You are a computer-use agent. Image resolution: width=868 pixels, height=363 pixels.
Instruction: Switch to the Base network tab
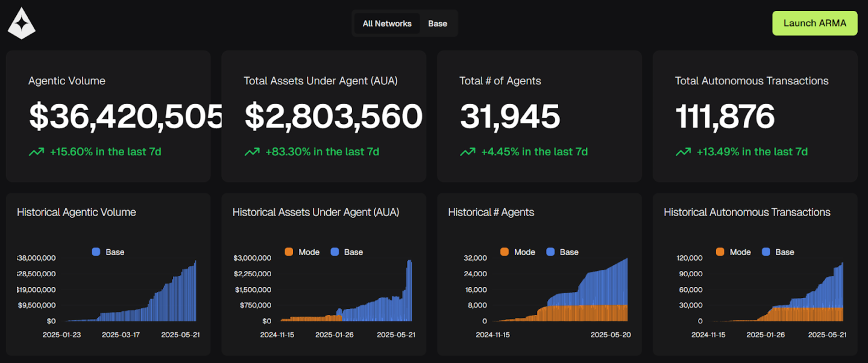tap(438, 23)
